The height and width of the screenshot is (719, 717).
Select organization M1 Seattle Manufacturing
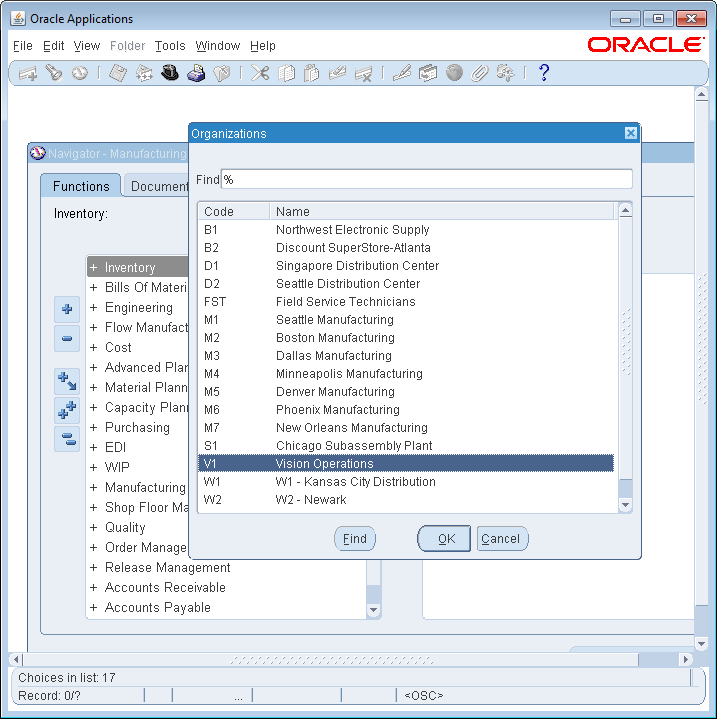point(406,320)
